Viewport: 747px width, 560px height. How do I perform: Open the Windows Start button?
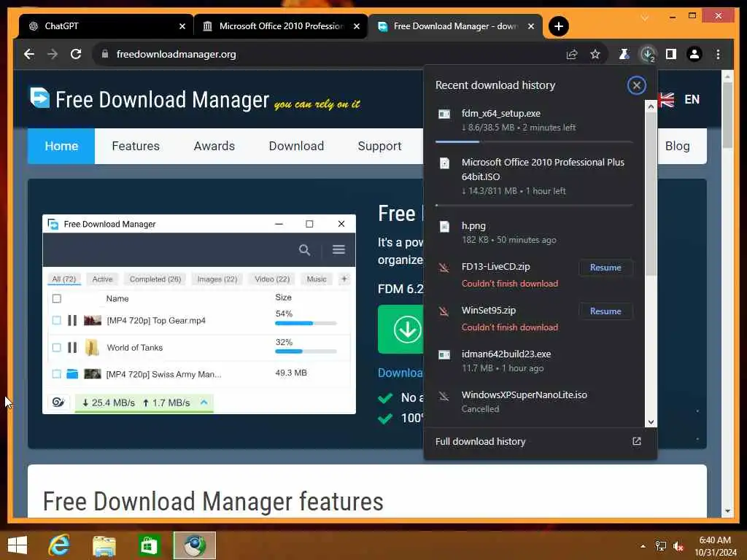[x=18, y=545]
